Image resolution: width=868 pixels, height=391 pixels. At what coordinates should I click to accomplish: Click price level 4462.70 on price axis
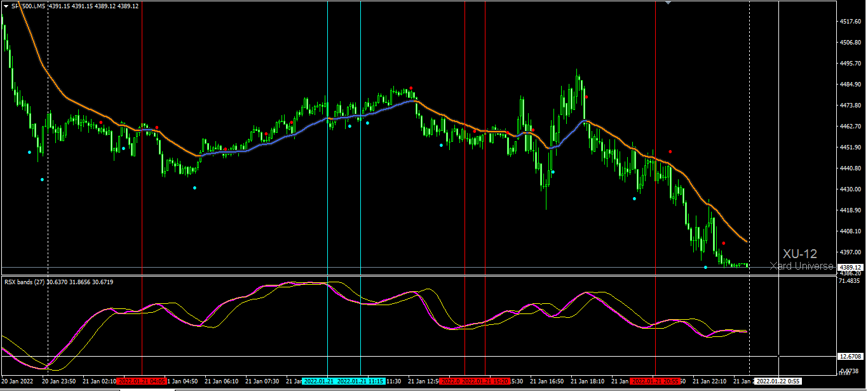[x=850, y=127]
